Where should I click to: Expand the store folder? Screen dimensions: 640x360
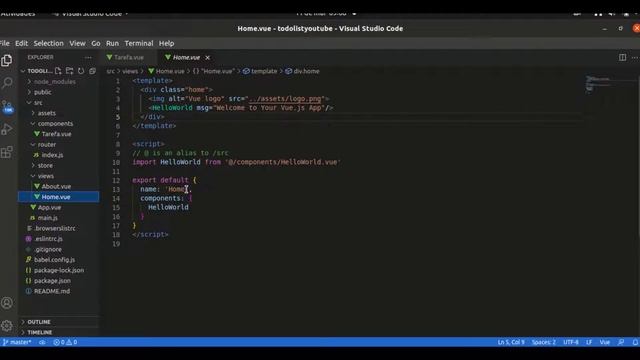(45, 166)
